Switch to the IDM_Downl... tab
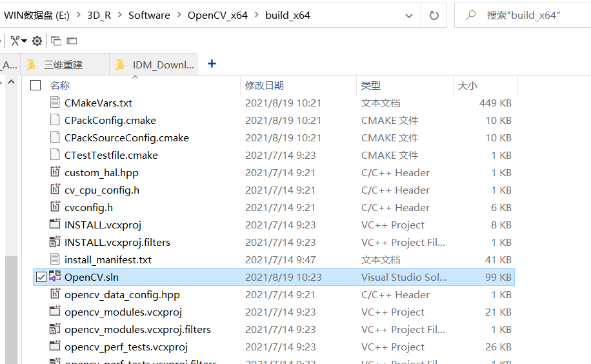The height and width of the screenshot is (364, 591). (x=154, y=65)
